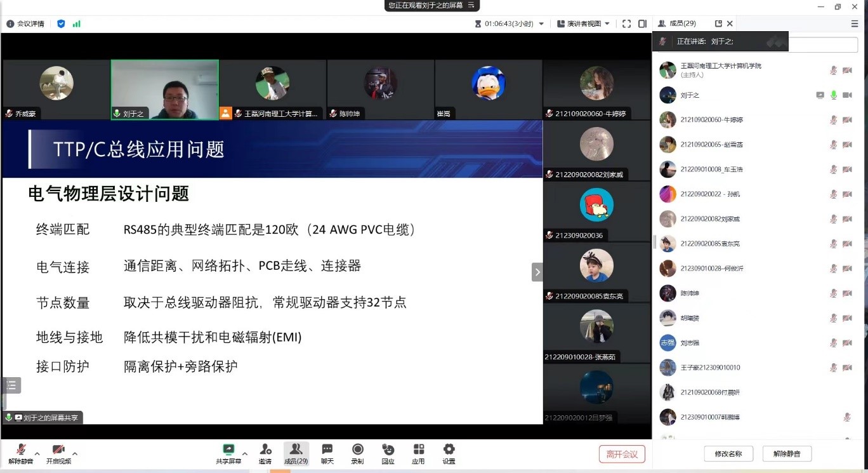This screenshot has width=868, height=473.
Task: Turn on camera with 开启视频
Action: 58,453
